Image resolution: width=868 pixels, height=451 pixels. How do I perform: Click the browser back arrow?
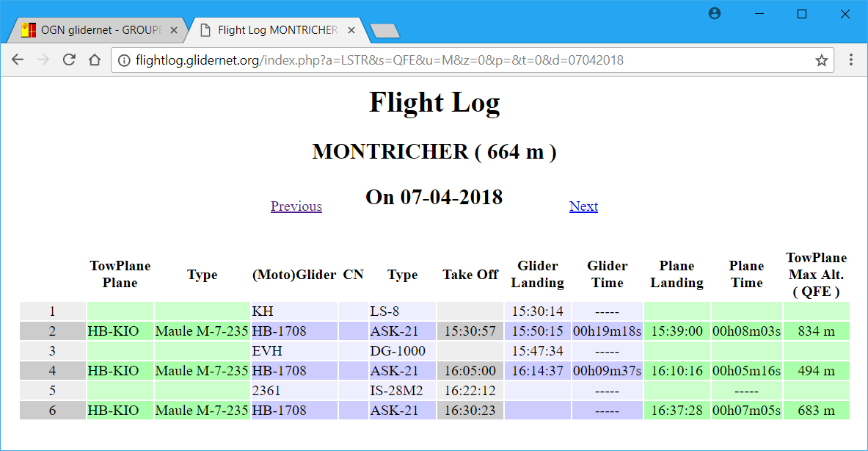[x=18, y=60]
